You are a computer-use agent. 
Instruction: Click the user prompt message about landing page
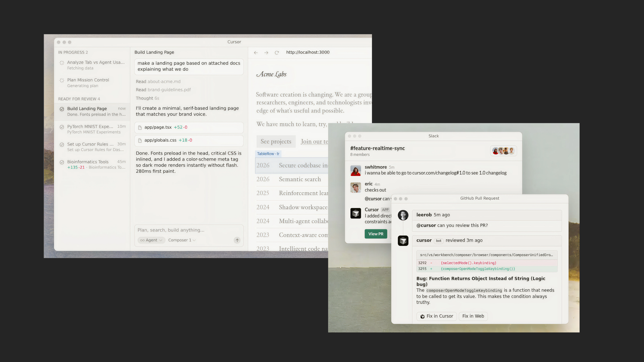click(x=189, y=66)
